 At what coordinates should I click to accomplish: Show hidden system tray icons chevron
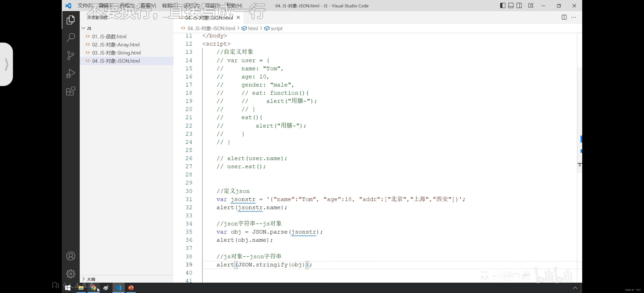tap(575, 288)
